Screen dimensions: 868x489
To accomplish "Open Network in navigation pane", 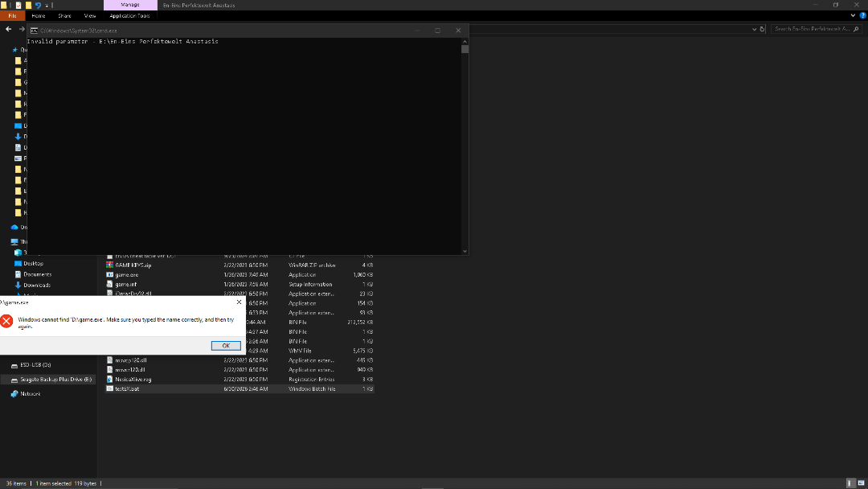I will coord(30,394).
